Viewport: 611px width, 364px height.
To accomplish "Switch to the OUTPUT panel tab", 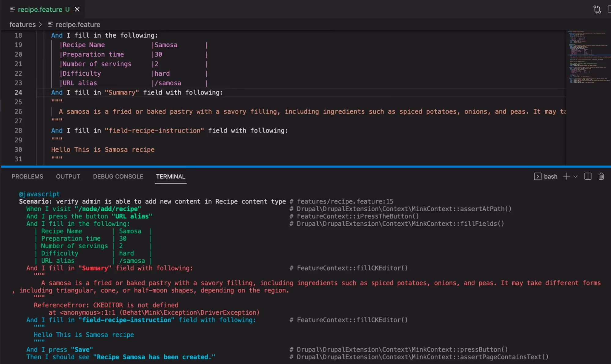I will 68,177.
